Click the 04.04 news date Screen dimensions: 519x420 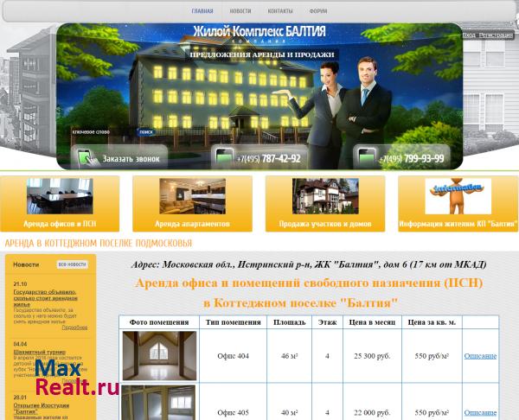[20, 344]
